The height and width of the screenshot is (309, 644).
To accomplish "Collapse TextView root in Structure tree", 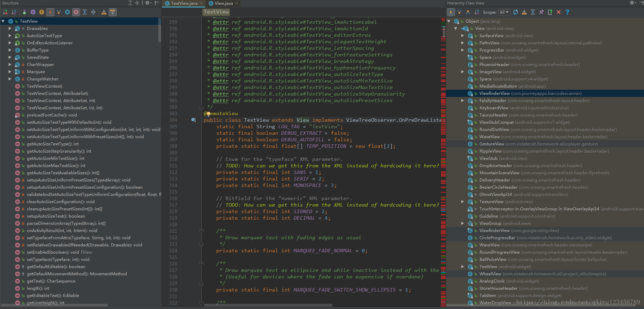I will tap(3, 21).
